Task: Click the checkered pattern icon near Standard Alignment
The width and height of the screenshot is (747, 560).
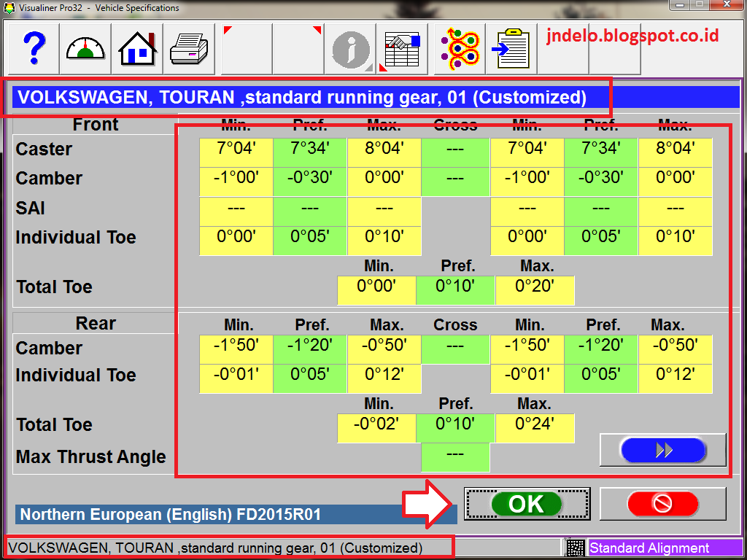Action: 575,547
